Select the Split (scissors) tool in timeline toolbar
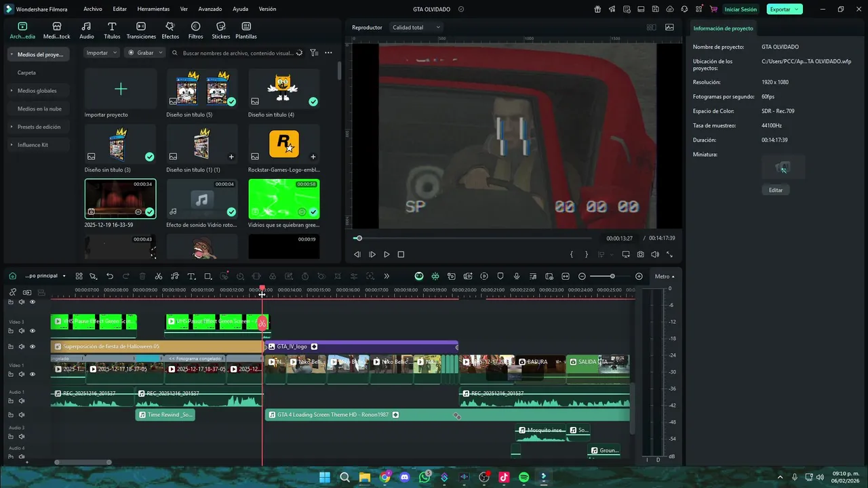This screenshot has height=488, width=868. pyautogui.click(x=158, y=277)
